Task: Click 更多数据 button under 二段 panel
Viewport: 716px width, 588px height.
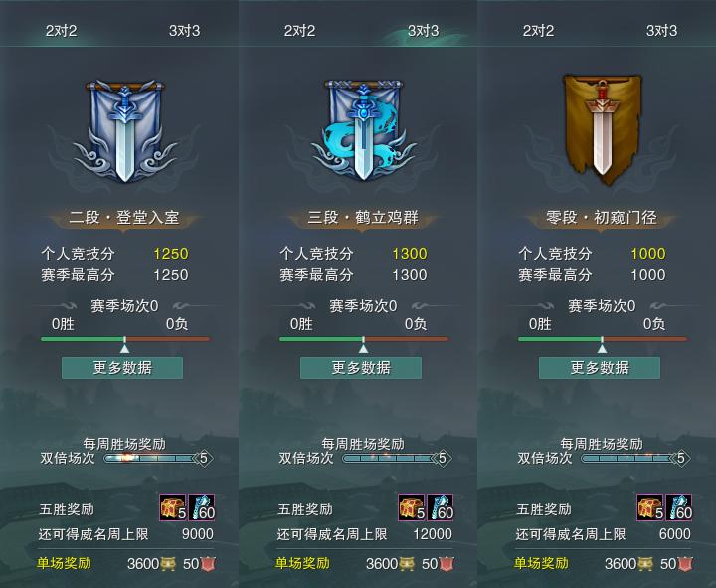Action: pos(122,368)
